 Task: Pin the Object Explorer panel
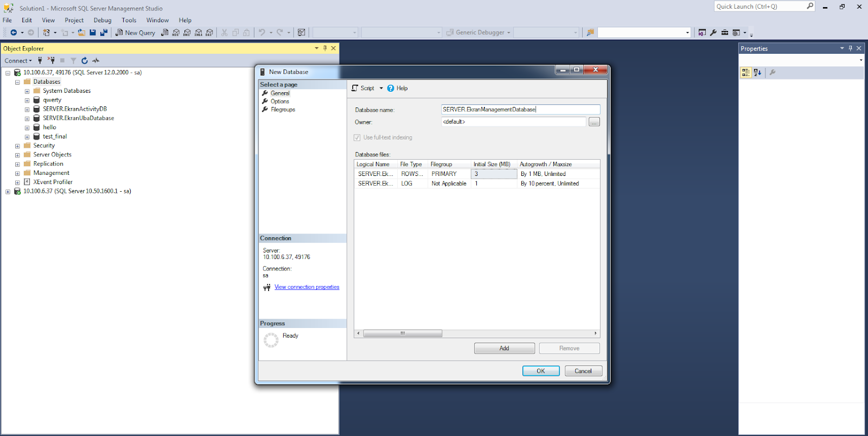[x=325, y=48]
